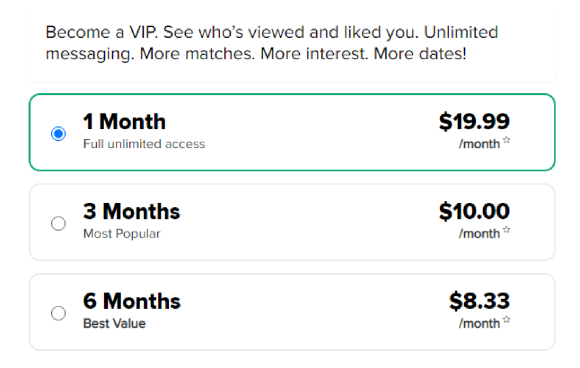The width and height of the screenshot is (580, 368).
Task: Choose the 1 Month plan heading
Action: coord(124,121)
